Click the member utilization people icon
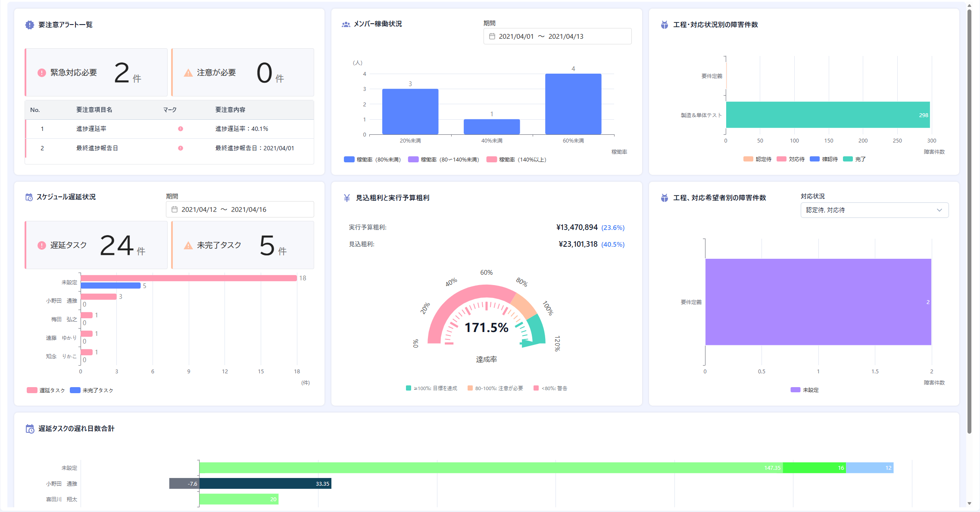980x512 pixels. tap(346, 25)
